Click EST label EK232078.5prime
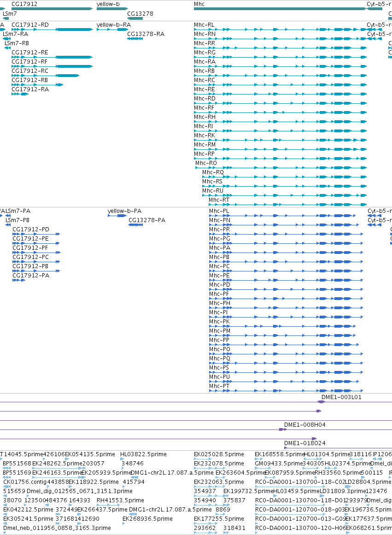Viewport: 392px width, 535px height. pos(219,464)
